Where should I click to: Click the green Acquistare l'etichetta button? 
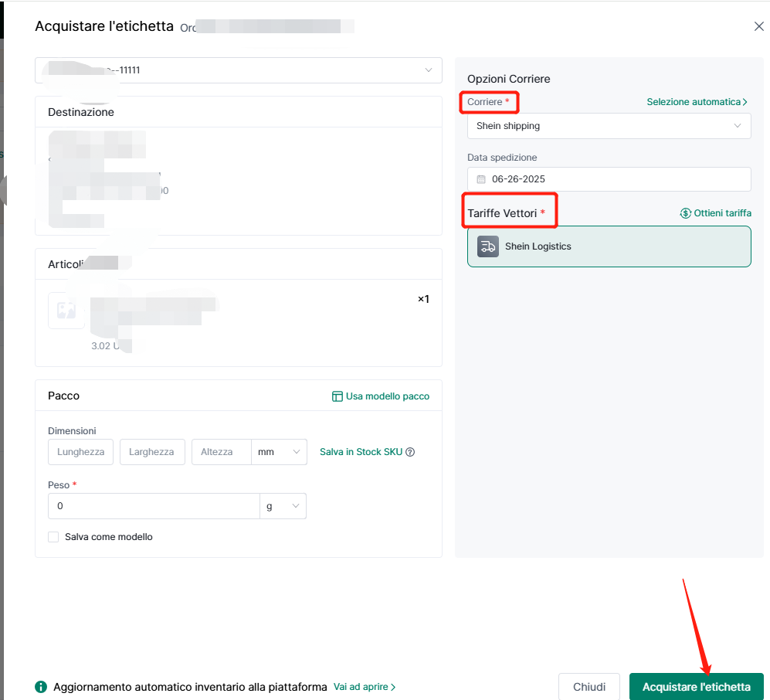697,687
